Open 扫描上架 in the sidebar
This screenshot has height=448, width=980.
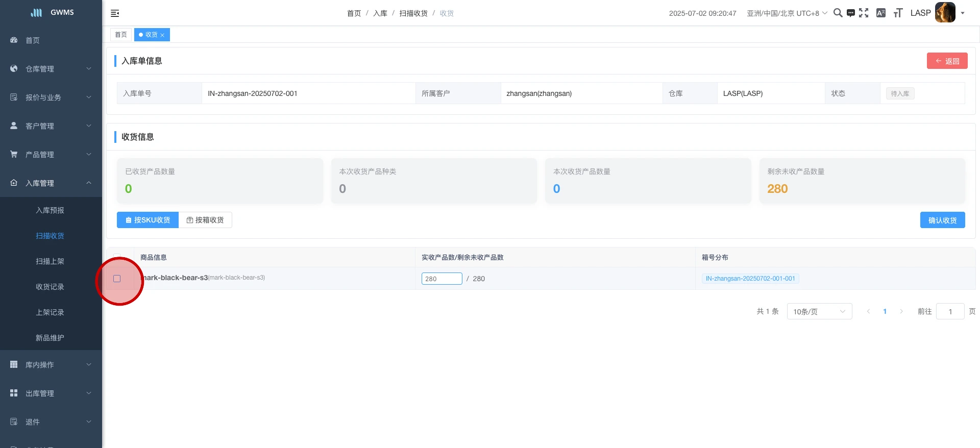(x=50, y=261)
